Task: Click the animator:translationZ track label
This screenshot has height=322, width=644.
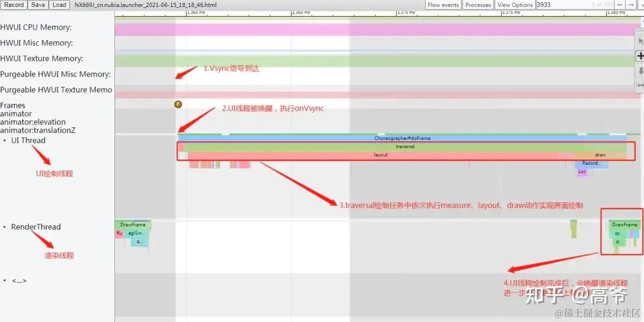Action: 36,130
